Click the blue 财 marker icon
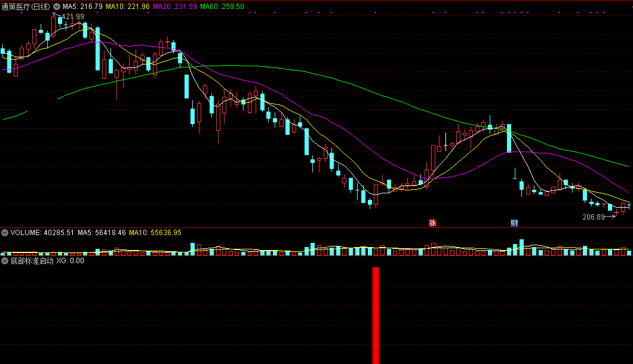The image size is (633, 364). pyautogui.click(x=514, y=223)
